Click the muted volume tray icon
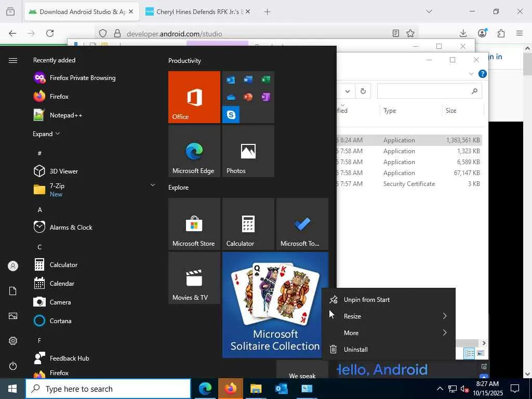532x399 pixels. click(465, 389)
